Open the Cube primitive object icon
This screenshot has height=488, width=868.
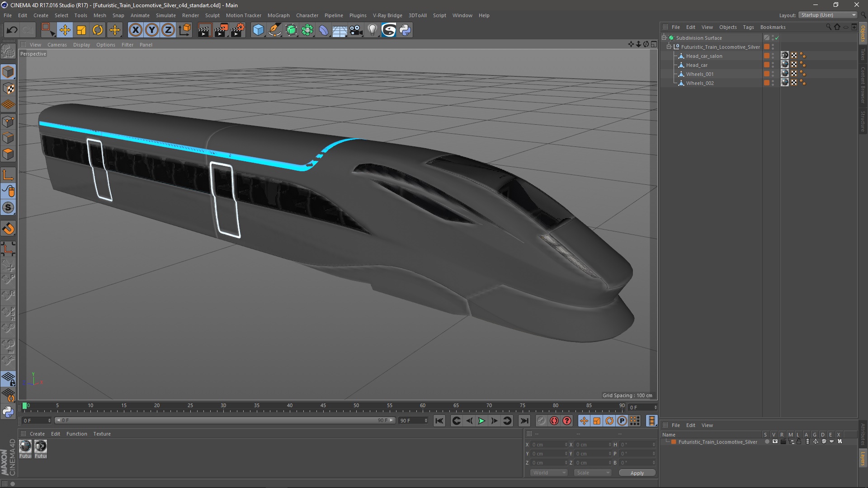(x=258, y=30)
